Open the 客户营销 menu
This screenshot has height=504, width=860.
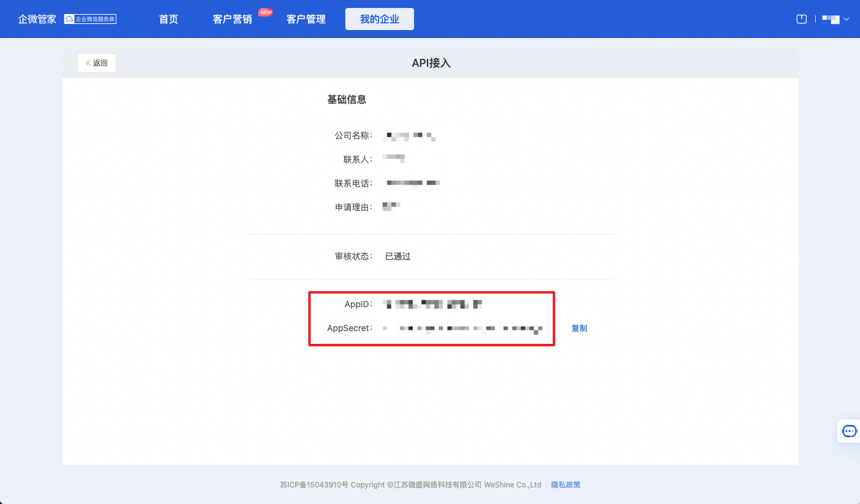232,19
